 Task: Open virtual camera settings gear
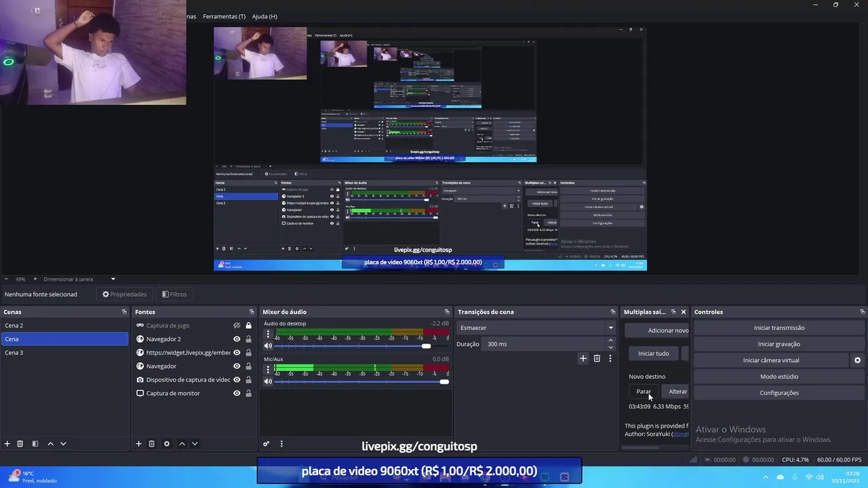[857, 361]
